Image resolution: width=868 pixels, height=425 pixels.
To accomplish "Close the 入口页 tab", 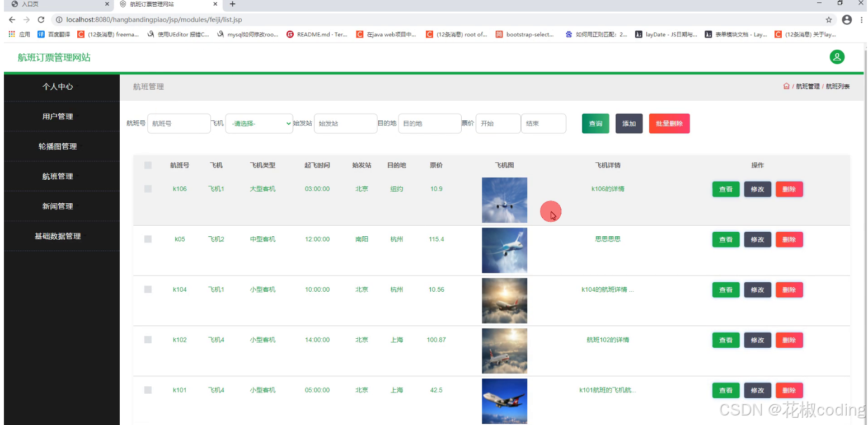I will click(x=107, y=4).
